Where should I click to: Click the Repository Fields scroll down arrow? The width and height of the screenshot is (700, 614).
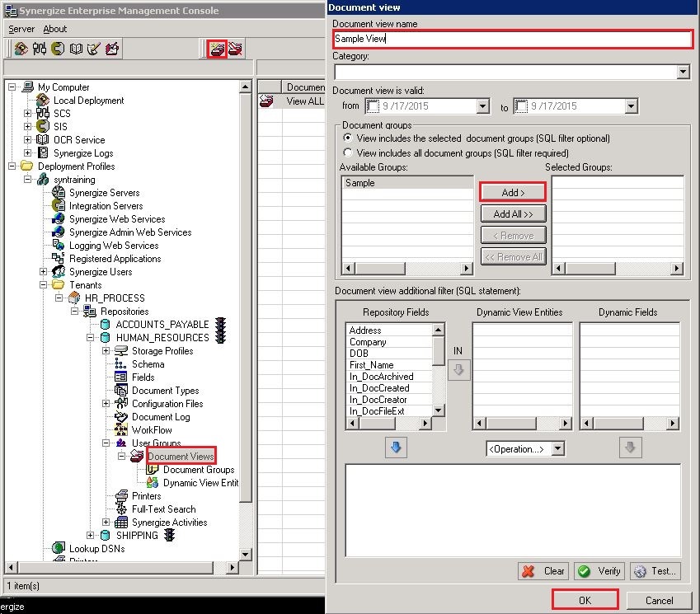tap(439, 410)
